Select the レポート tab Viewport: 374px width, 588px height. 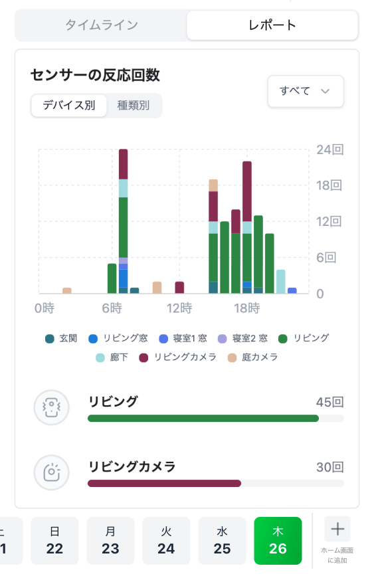point(272,25)
